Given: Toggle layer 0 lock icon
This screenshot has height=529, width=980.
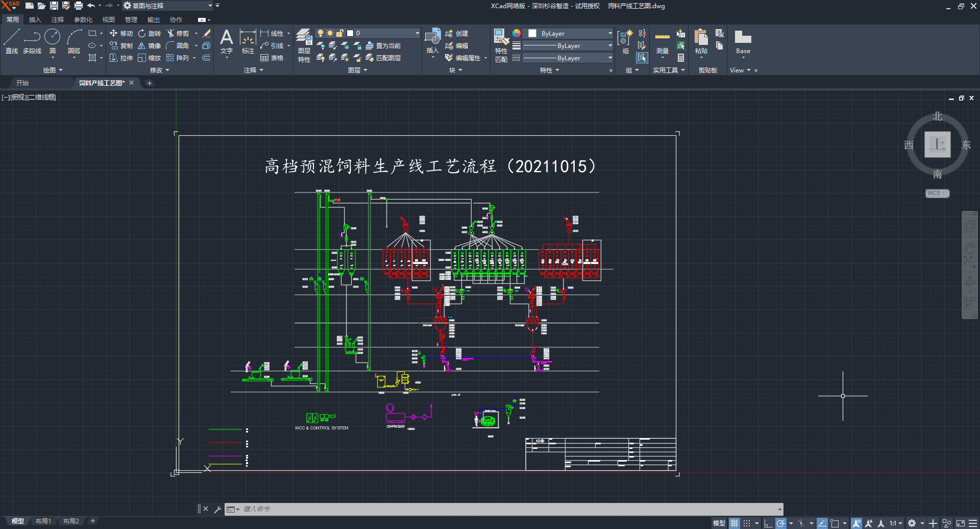Looking at the screenshot, I should pos(340,33).
